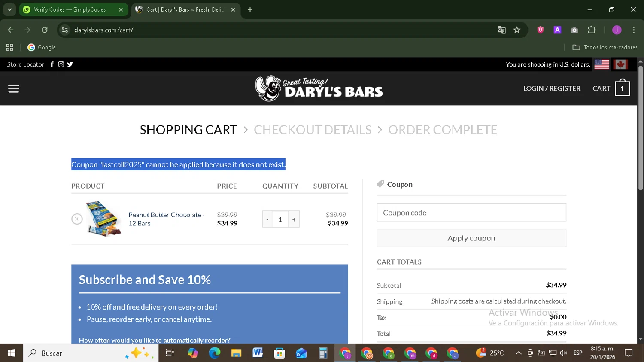Show hidden system tray icons chevron
The height and width of the screenshot is (362, 644).
[x=519, y=353]
